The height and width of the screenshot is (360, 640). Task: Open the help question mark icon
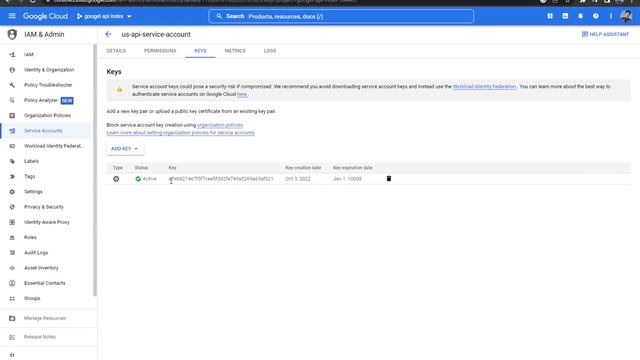pyautogui.click(x=596, y=16)
